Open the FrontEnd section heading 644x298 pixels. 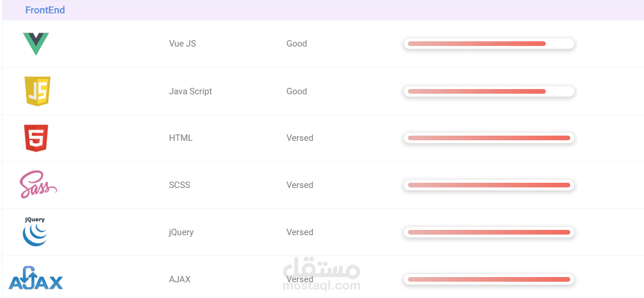point(45,10)
